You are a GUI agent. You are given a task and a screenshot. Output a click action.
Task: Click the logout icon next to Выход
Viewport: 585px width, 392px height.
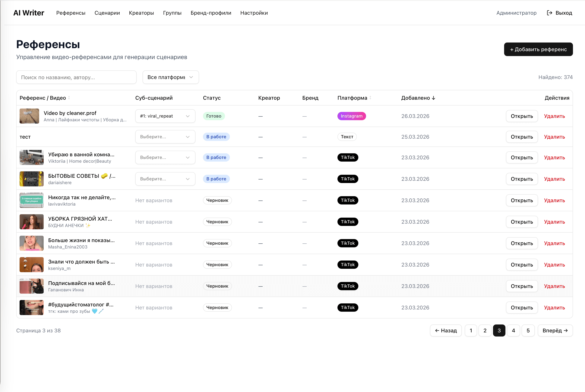[549, 13]
